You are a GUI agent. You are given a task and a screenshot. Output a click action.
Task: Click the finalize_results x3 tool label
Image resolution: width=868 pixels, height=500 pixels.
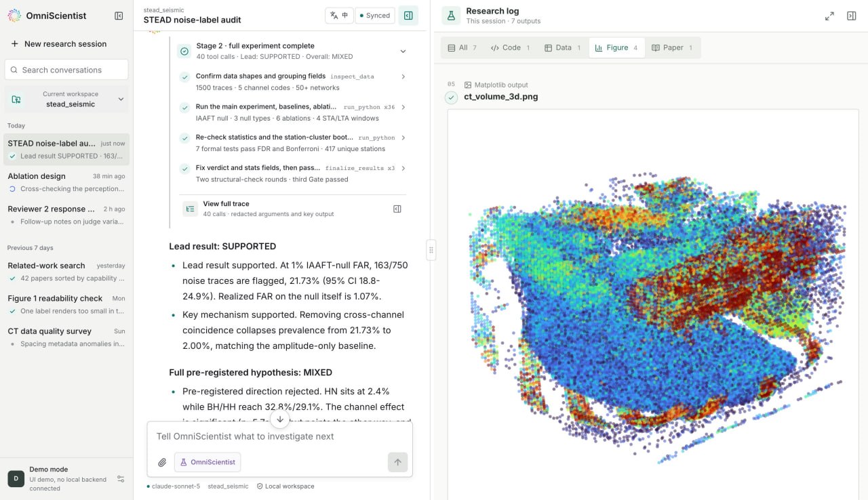(360, 168)
